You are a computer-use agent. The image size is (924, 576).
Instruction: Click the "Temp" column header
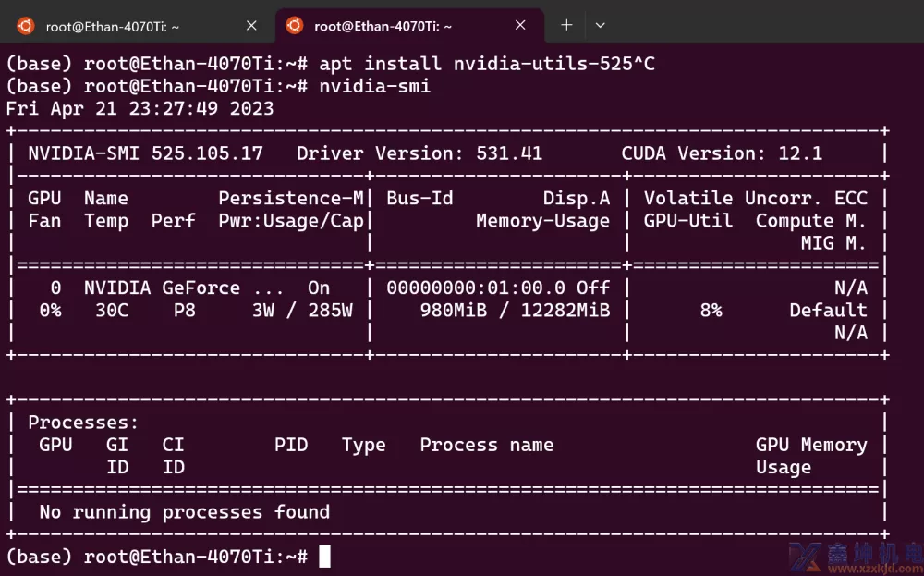(106, 221)
